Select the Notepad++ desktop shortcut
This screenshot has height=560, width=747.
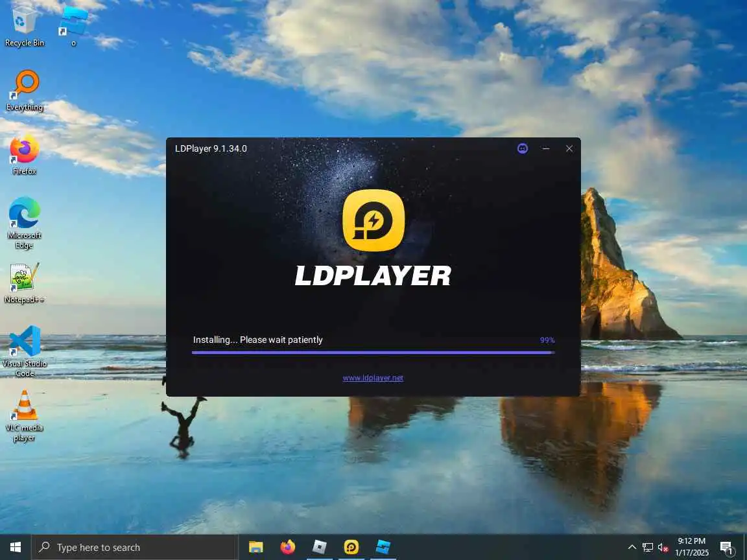(24, 283)
